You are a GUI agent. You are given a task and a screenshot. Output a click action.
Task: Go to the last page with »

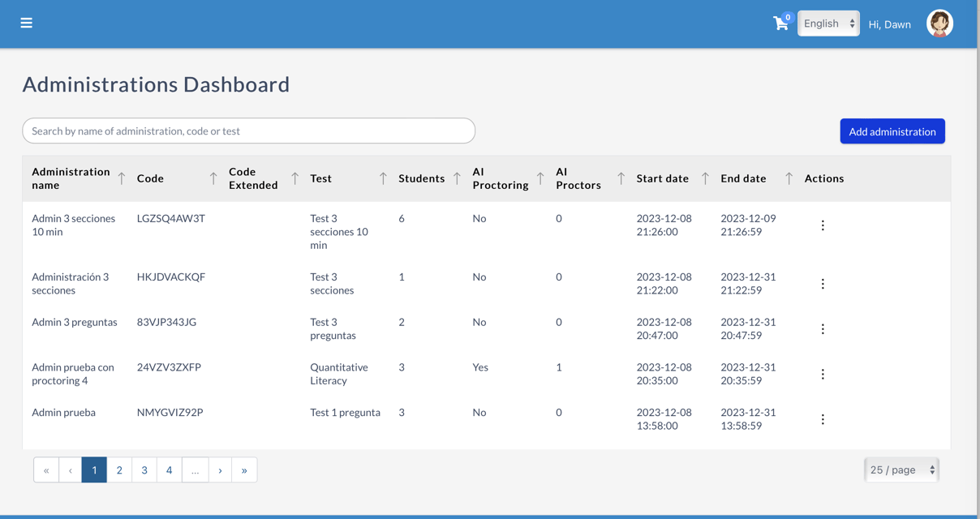[x=244, y=470]
